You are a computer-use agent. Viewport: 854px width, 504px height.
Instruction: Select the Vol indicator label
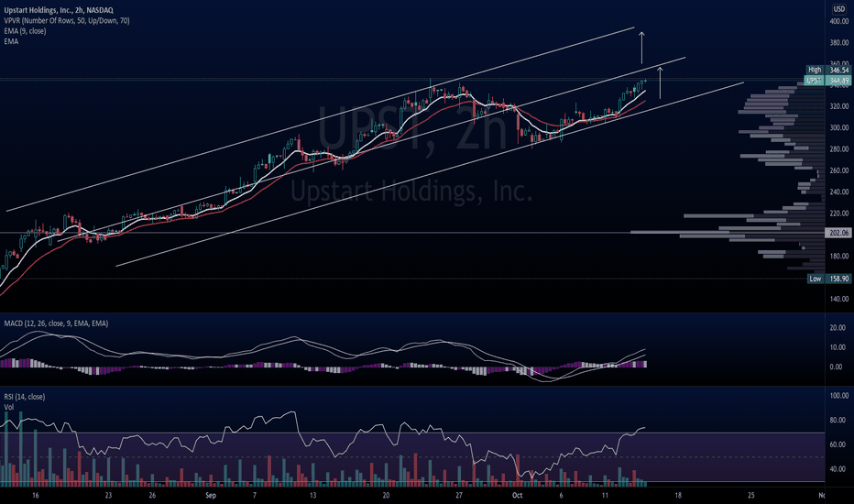pos(9,407)
